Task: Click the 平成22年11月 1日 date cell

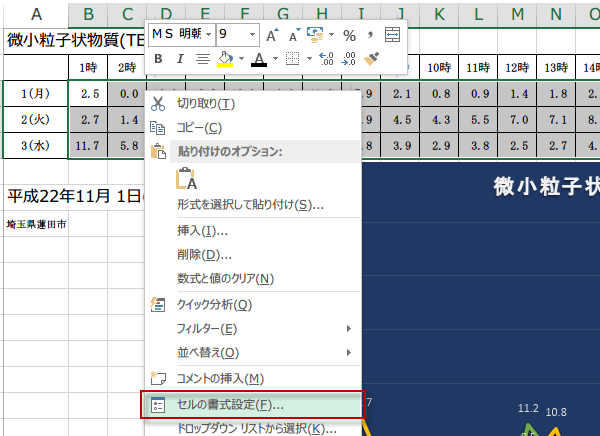Action: (x=75, y=196)
